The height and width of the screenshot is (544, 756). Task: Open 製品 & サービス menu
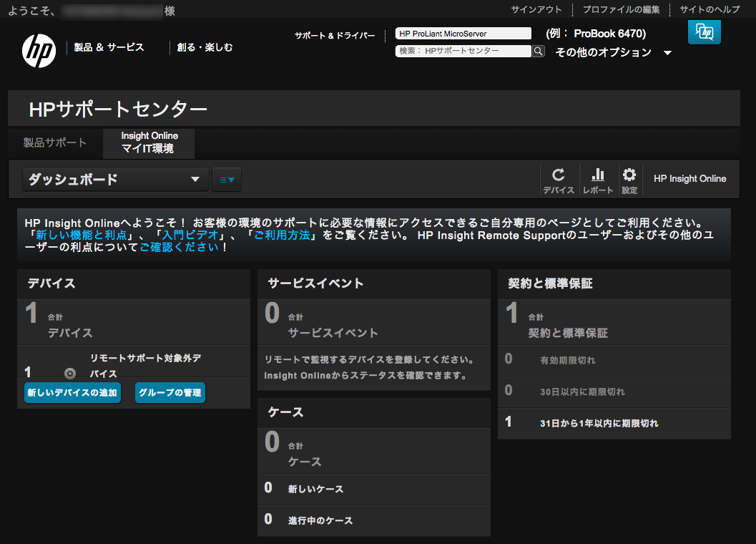[109, 47]
